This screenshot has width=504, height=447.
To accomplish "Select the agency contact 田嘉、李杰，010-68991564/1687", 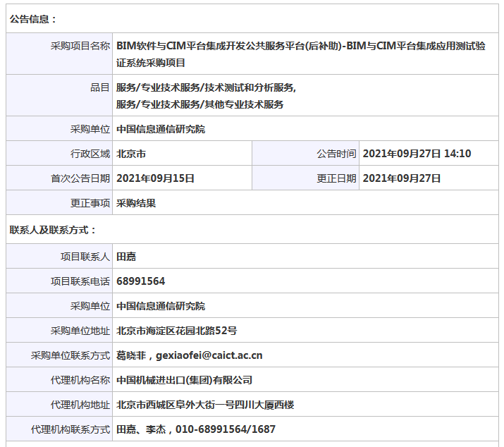I will (196, 429).
